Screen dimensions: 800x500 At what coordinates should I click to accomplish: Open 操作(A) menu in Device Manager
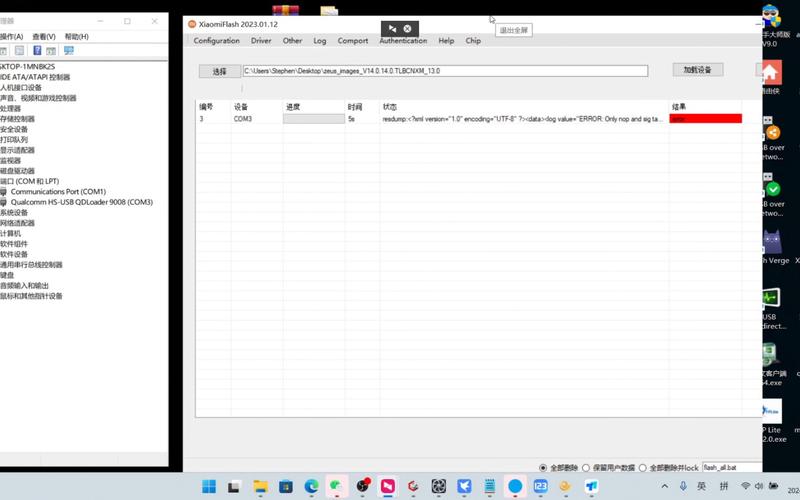[x=11, y=36]
